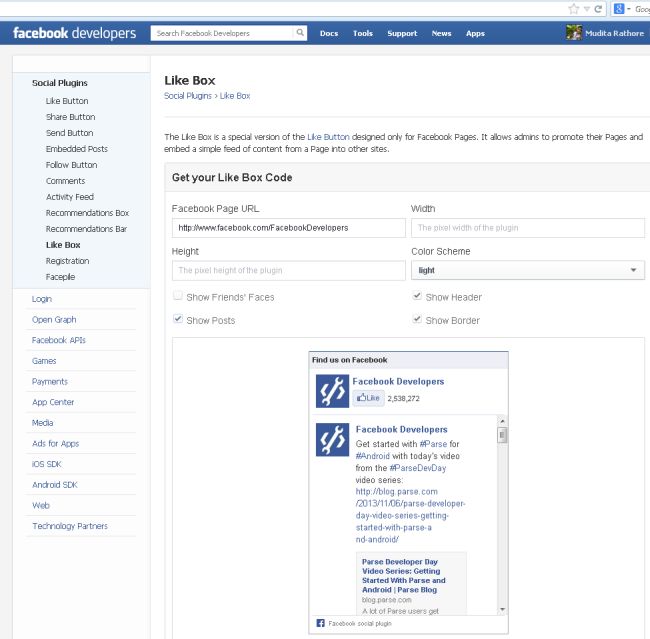Click the Facebook logo icon in plugin footer
Screen dimensions: 650x639
pyautogui.click(x=320, y=623)
